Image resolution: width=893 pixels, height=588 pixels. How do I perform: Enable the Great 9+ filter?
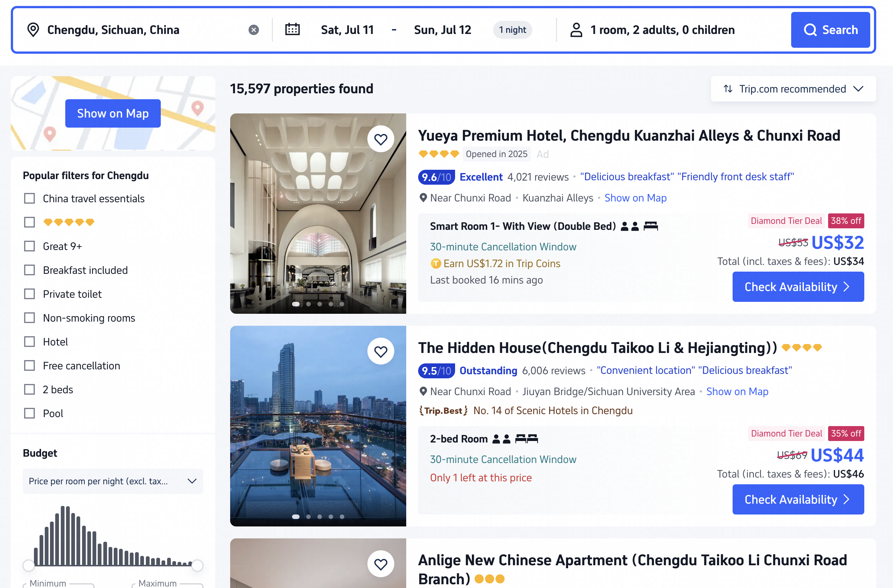(x=29, y=246)
